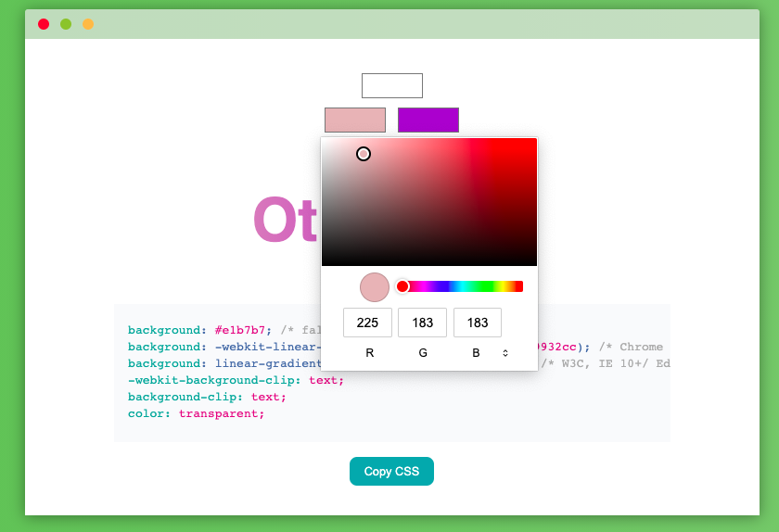Click the orange window dot in title bar
The image size is (779, 532).
(x=88, y=24)
